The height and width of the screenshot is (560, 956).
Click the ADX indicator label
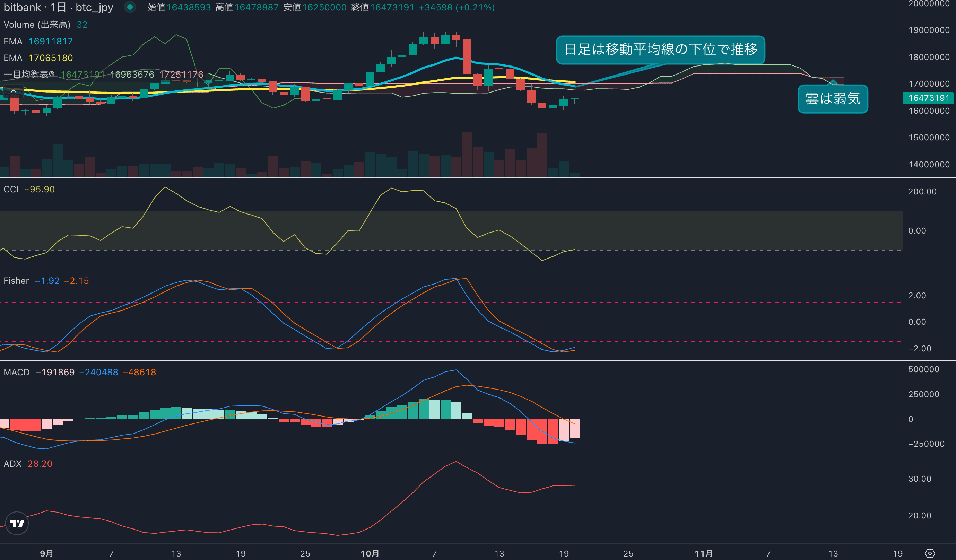click(12, 463)
